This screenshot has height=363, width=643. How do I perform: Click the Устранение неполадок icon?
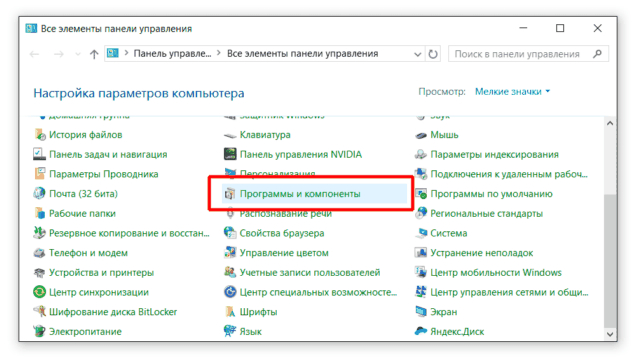pyautogui.click(x=421, y=253)
